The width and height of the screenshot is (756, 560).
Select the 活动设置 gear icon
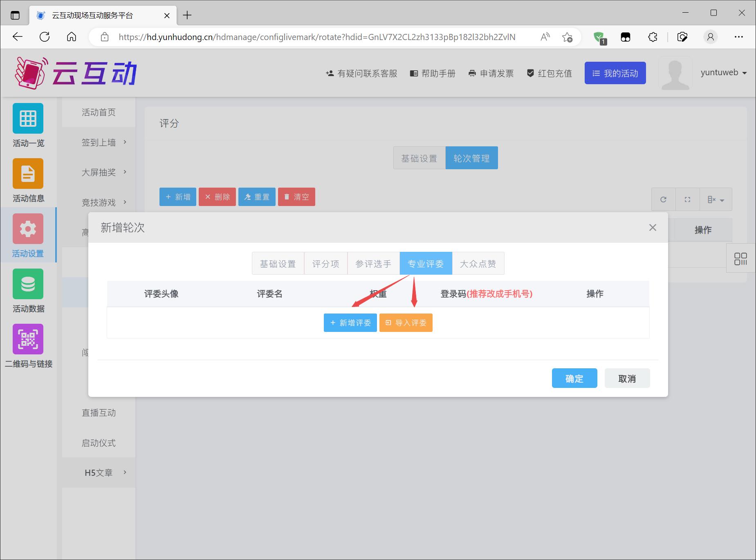(28, 229)
